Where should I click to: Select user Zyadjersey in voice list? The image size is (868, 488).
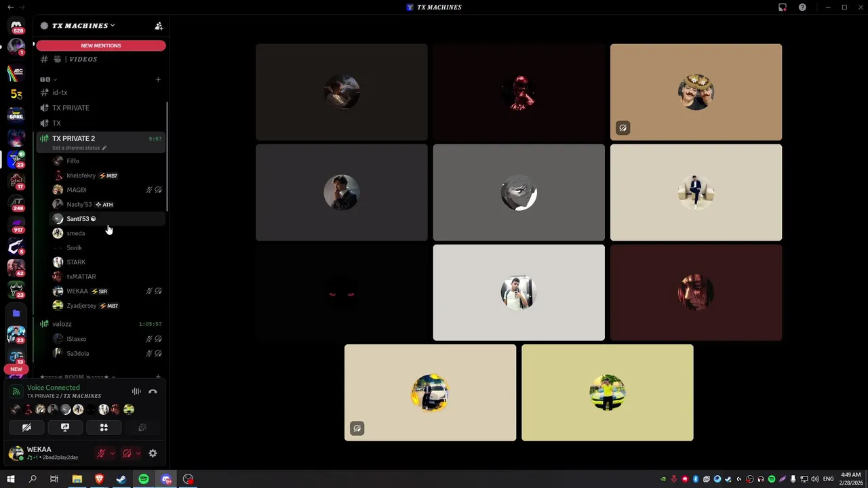pyautogui.click(x=106, y=306)
